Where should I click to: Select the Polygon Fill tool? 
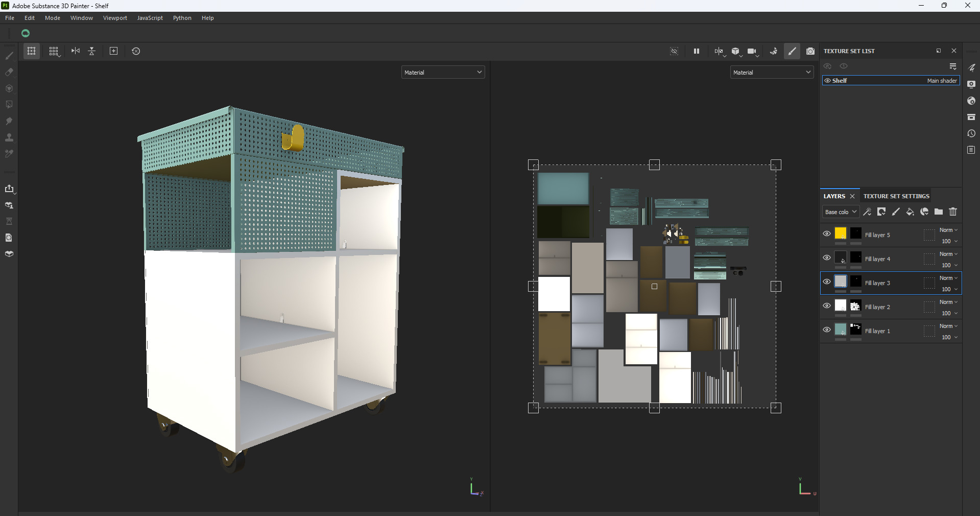(9, 105)
